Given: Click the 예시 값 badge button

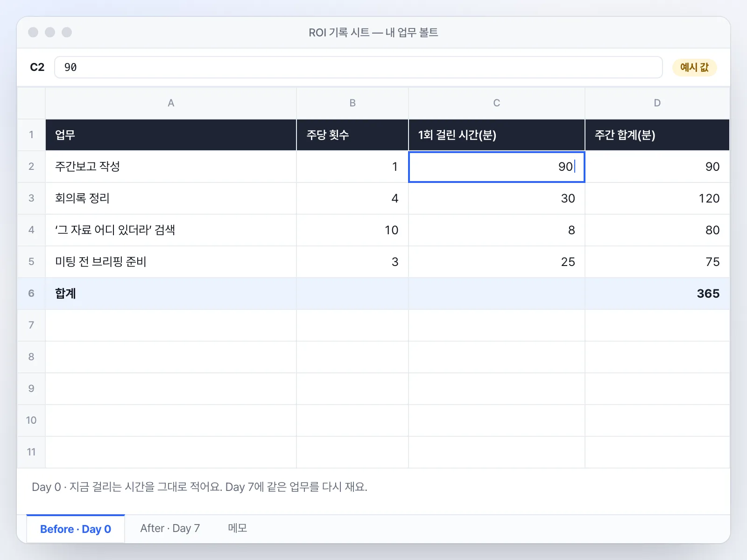Looking at the screenshot, I should pyautogui.click(x=694, y=67).
